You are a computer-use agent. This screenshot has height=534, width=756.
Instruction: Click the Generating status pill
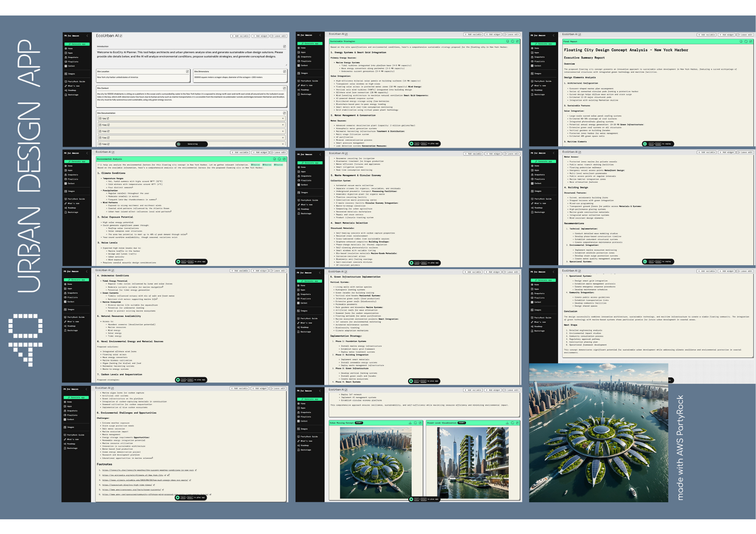point(192,144)
